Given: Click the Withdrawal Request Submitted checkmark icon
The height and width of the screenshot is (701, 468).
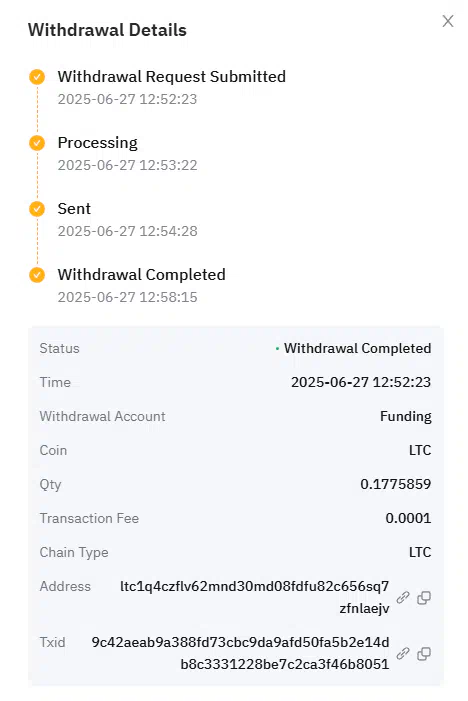Looking at the screenshot, I should 37,77.
